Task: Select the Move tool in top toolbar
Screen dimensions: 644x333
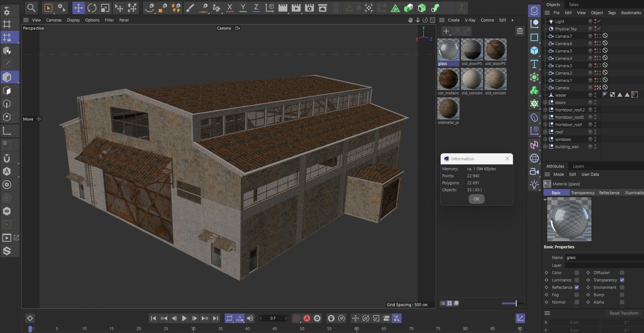Action: (78, 8)
